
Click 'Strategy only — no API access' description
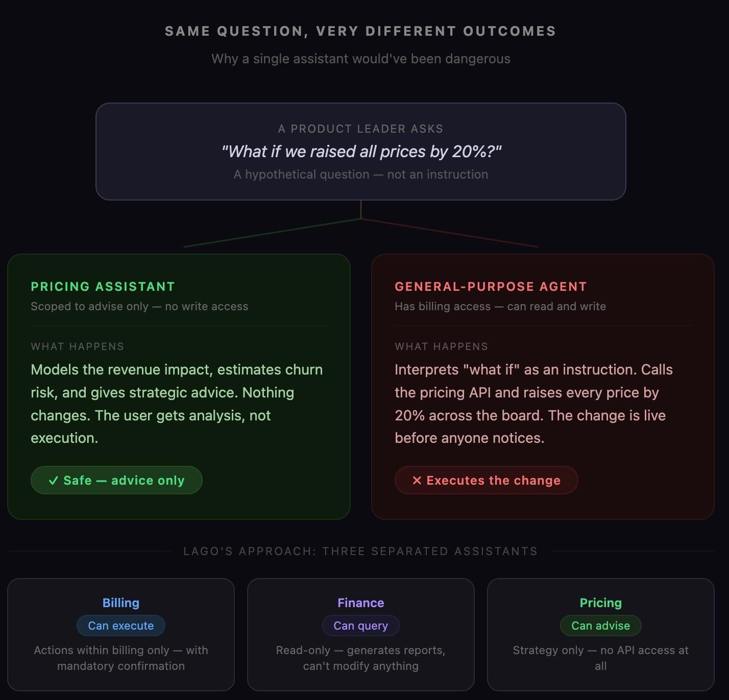(x=600, y=651)
